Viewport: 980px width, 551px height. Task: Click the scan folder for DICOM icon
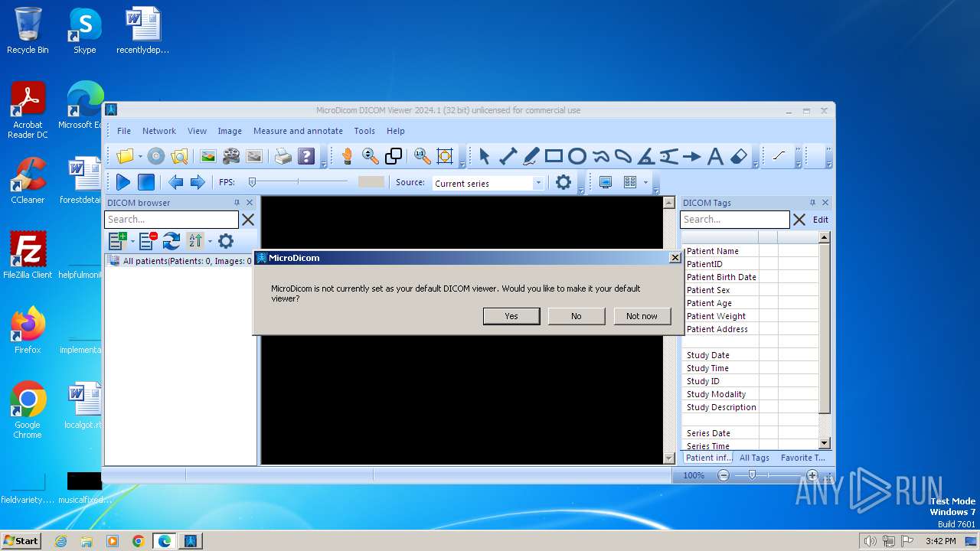coord(179,156)
